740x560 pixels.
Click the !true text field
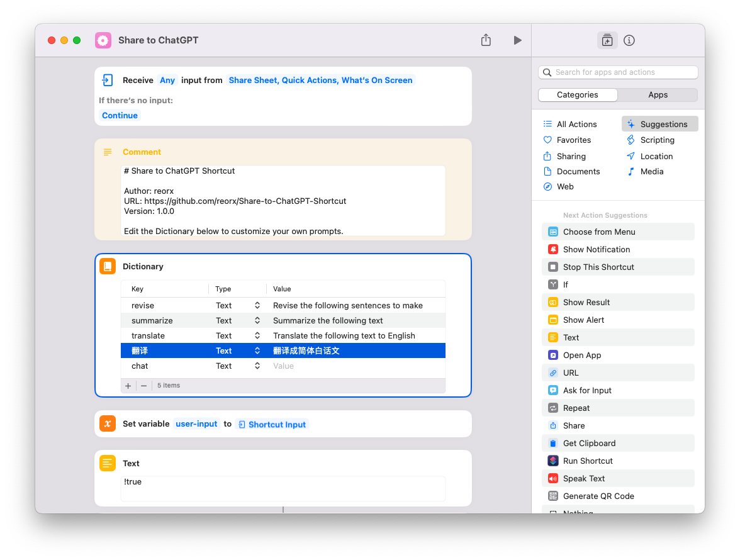point(283,488)
